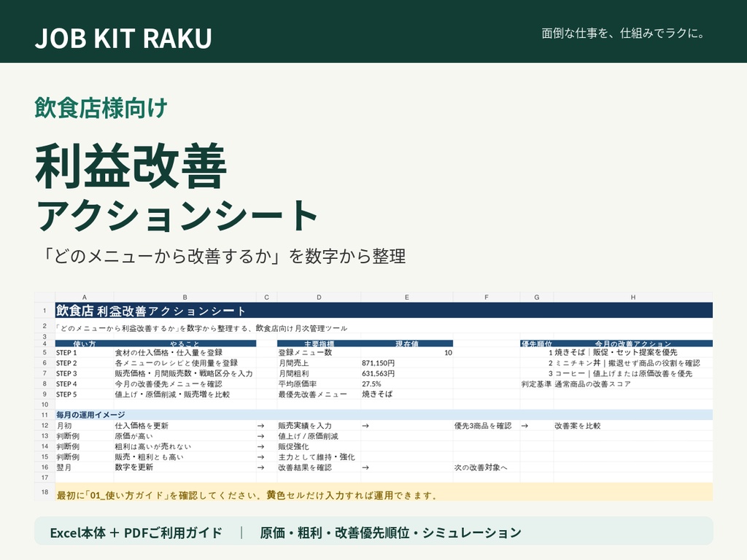Select row 11 header number
The width and height of the screenshot is (747, 560).
coord(44,415)
